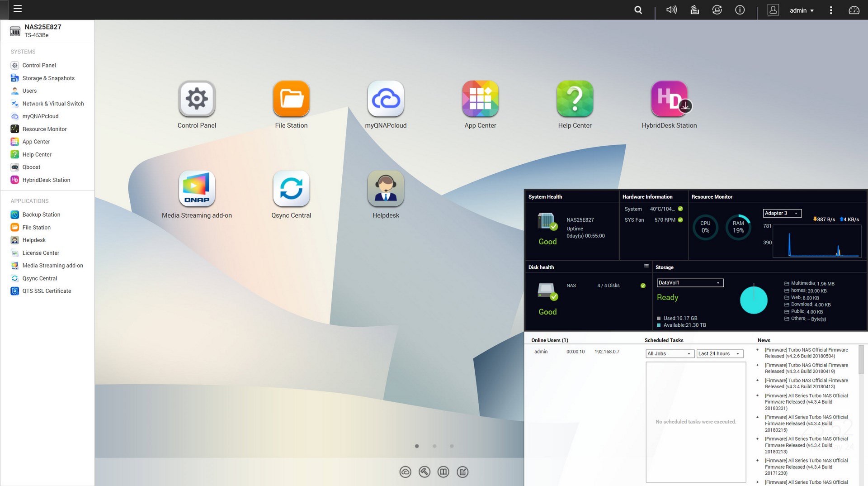Open event notifications info icon

tap(740, 10)
